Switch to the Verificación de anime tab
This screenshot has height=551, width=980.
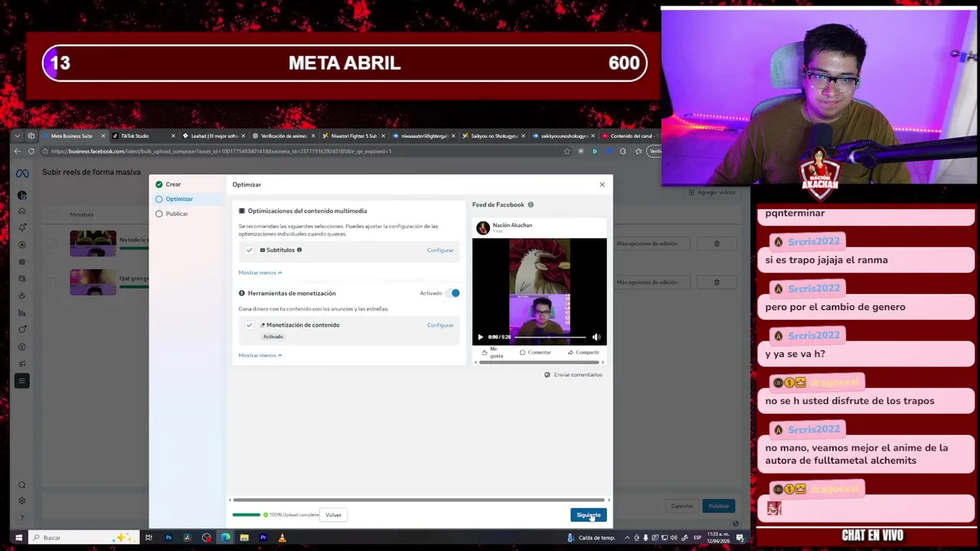click(x=283, y=136)
